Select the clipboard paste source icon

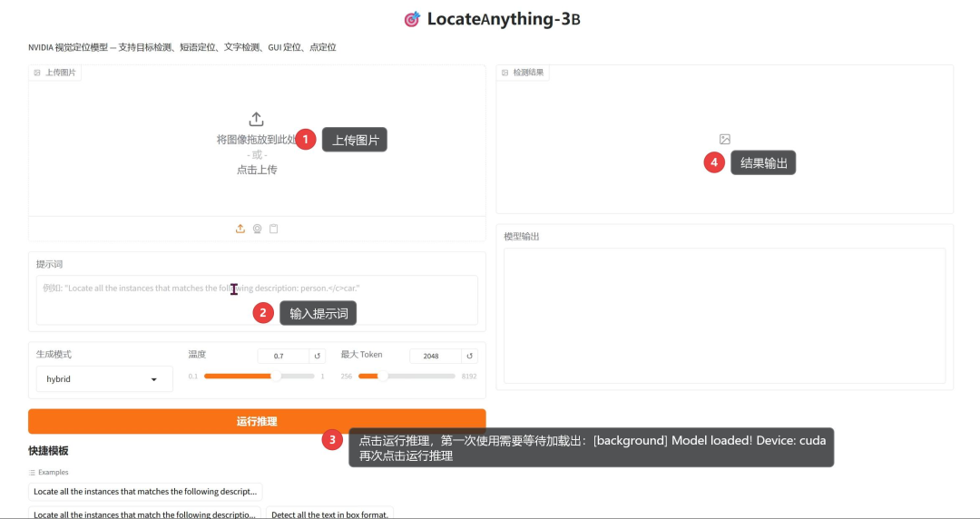(274, 229)
